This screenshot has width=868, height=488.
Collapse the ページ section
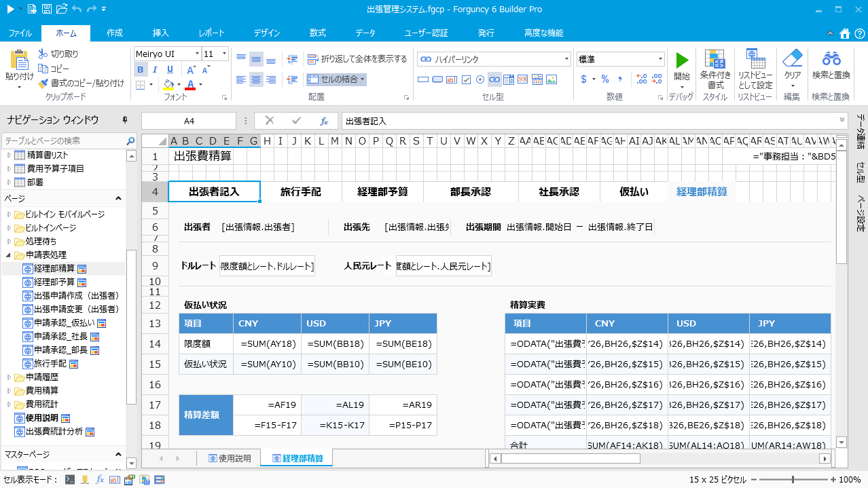(118, 199)
